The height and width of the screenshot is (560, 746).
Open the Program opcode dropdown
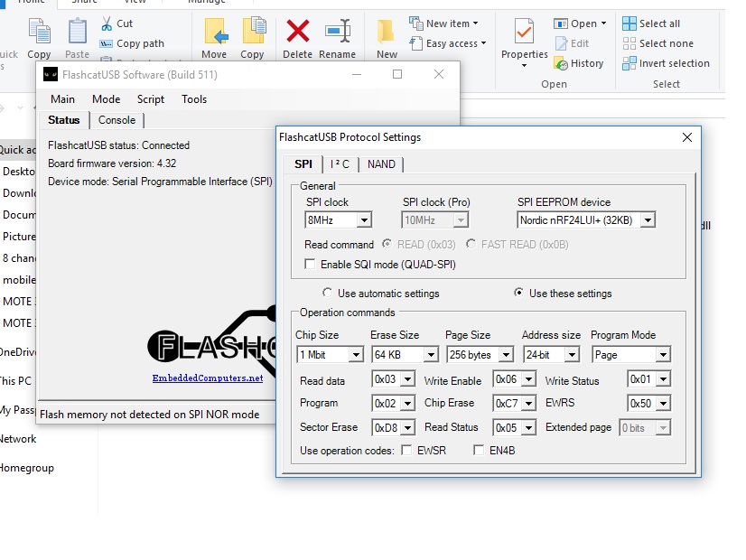tap(407, 403)
